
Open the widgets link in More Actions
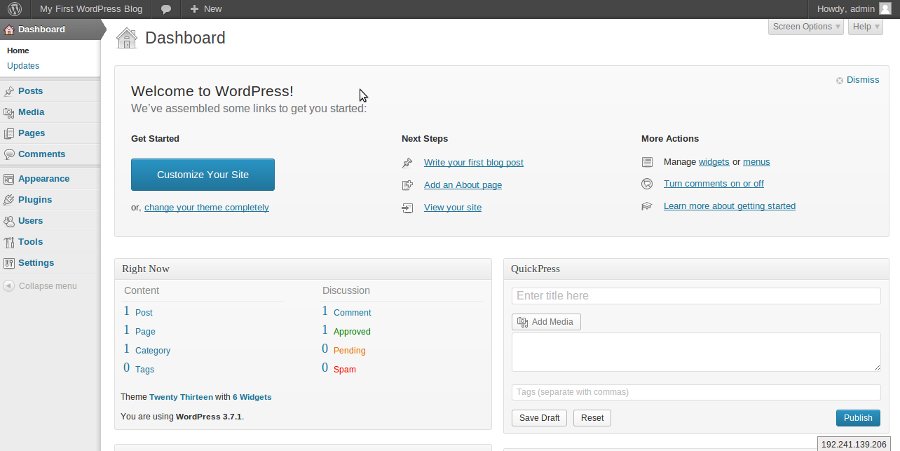(x=713, y=162)
